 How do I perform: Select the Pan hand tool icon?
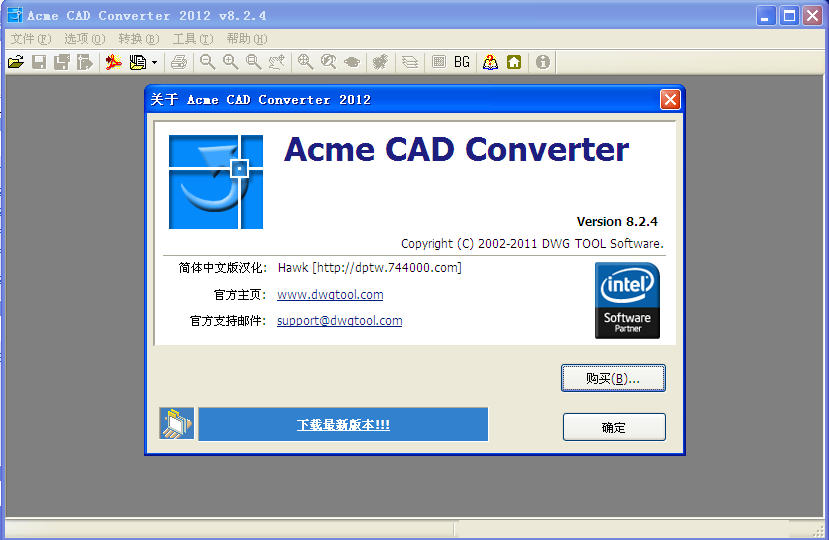point(277,62)
